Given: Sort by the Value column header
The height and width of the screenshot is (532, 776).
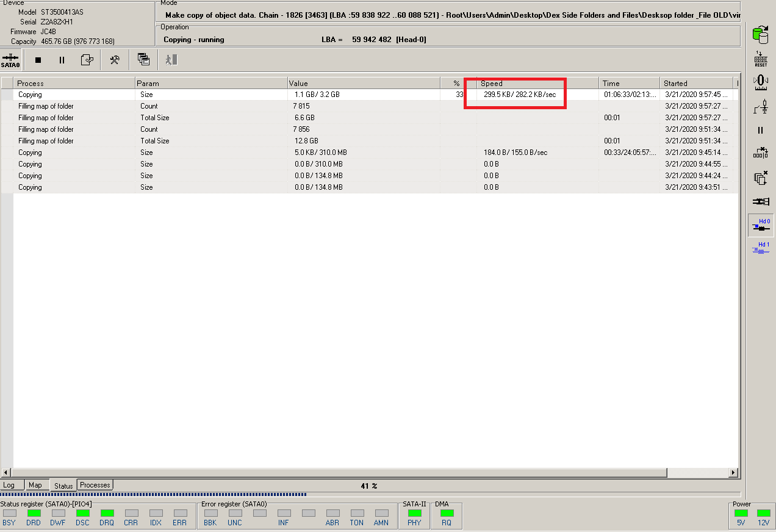Looking at the screenshot, I should (x=364, y=83).
